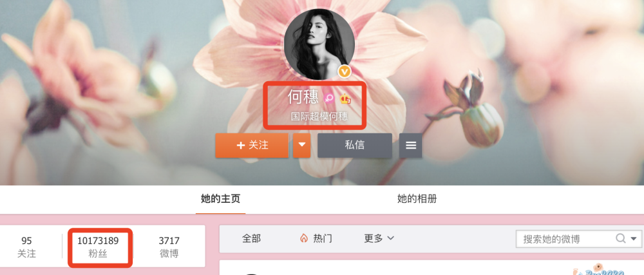
Task: Open search options dropdown arrow
Action: coord(634,238)
